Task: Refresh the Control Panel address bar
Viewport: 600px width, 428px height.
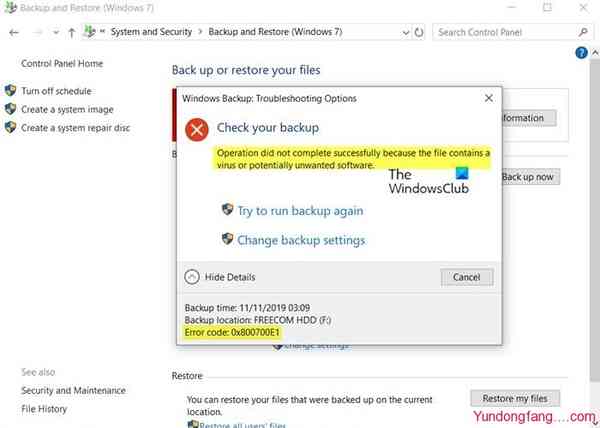Action: (x=420, y=32)
